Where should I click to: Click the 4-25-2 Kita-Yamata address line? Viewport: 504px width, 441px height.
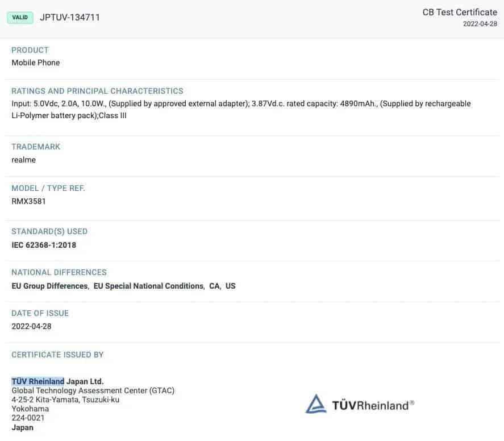pos(65,400)
